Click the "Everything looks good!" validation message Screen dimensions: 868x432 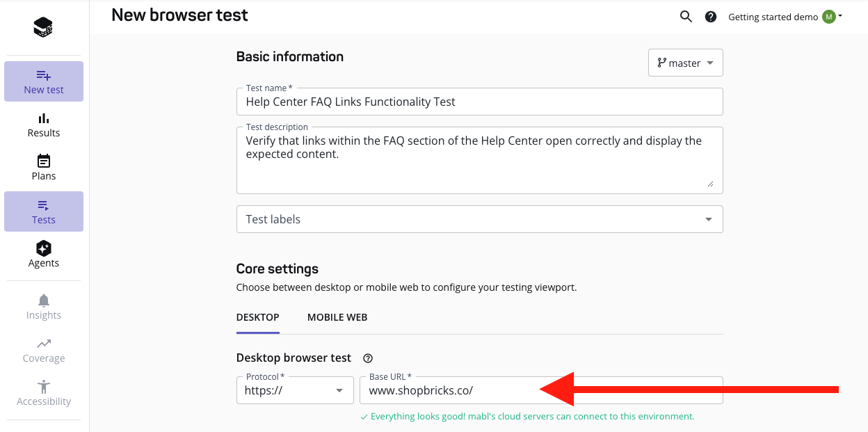coord(527,417)
